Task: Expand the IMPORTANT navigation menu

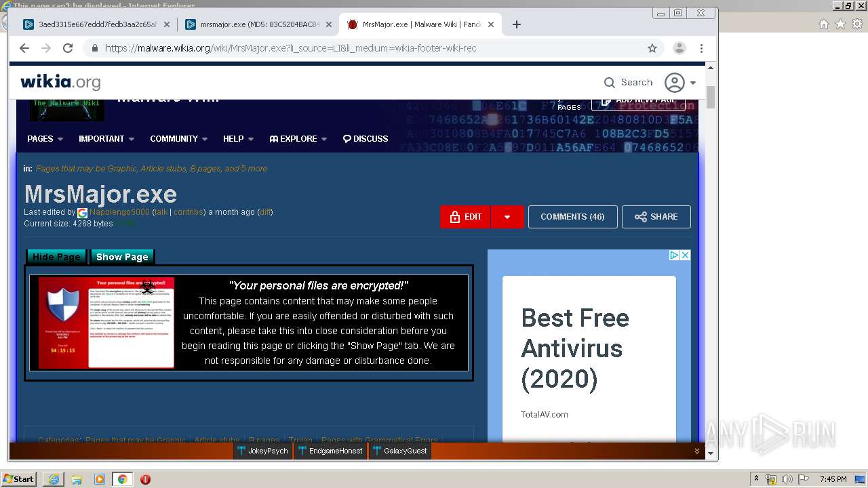Action: click(106, 138)
